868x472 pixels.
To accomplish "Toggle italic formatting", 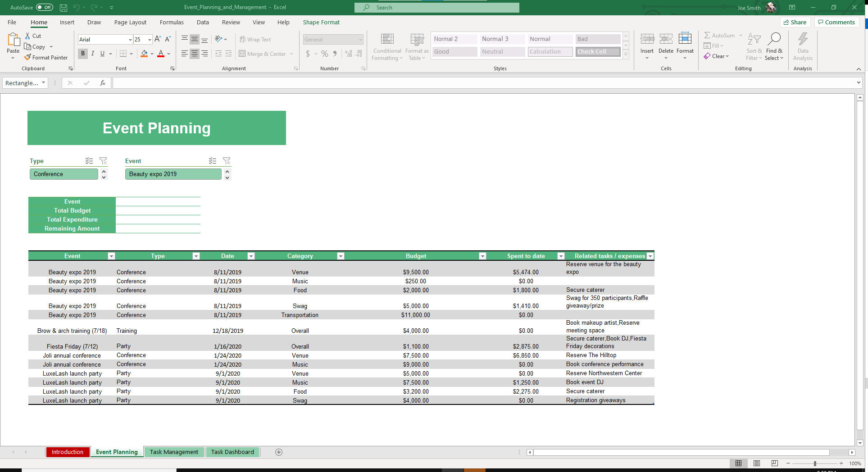I will coord(93,54).
